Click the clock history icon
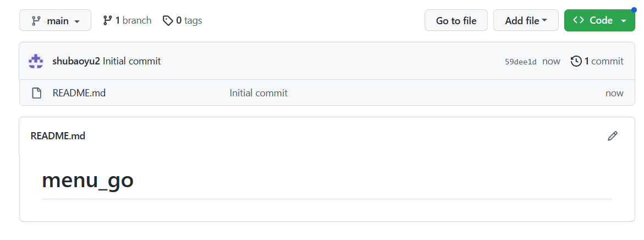644x240 pixels. pos(576,61)
